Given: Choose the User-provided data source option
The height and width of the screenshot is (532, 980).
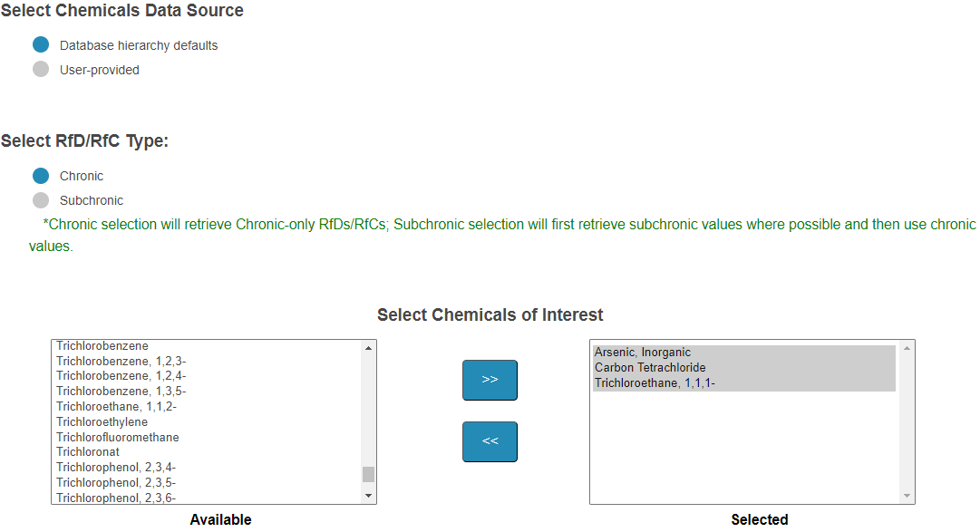Looking at the screenshot, I should [x=41, y=70].
